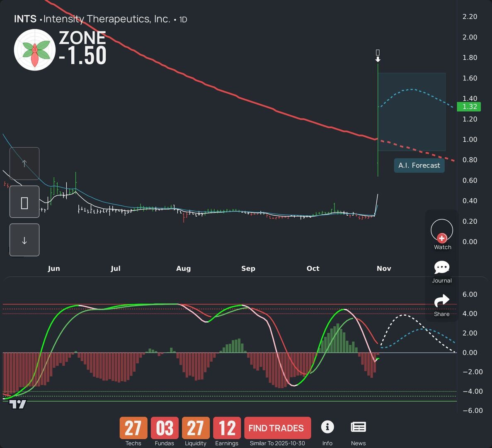Viewport: 492px width, 448px height.
Task: Click the Jul label on time axis
Action: pyautogui.click(x=116, y=268)
